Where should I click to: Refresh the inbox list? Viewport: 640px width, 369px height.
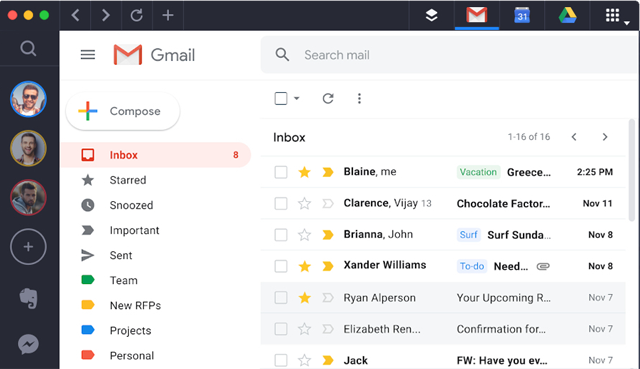(x=328, y=98)
